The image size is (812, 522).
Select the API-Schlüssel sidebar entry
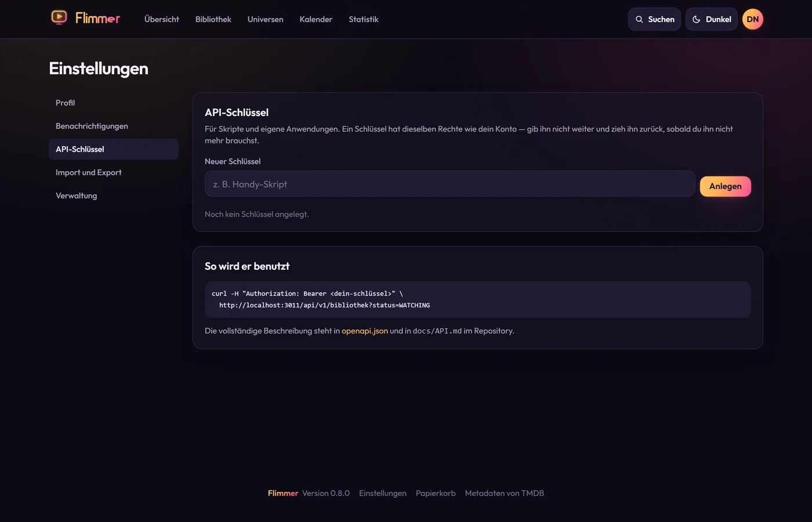pos(114,149)
